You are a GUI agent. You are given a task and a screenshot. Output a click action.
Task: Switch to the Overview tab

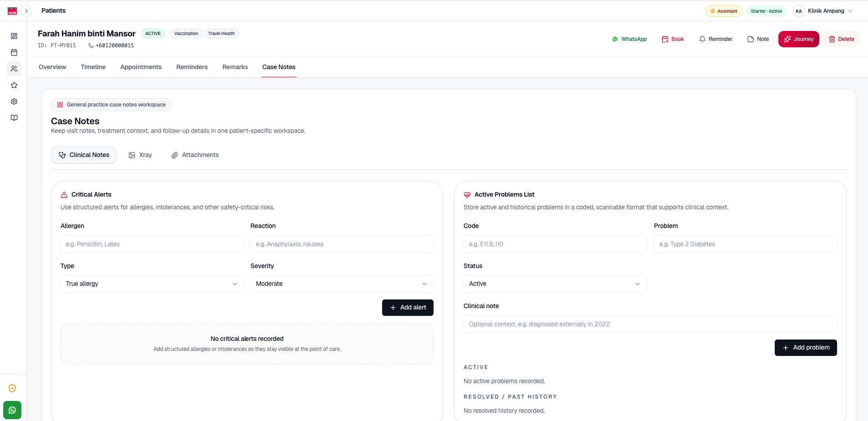point(52,67)
